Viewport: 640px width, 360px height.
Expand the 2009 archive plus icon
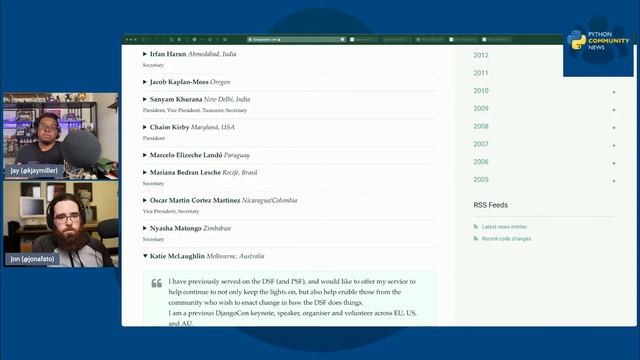pyautogui.click(x=613, y=110)
